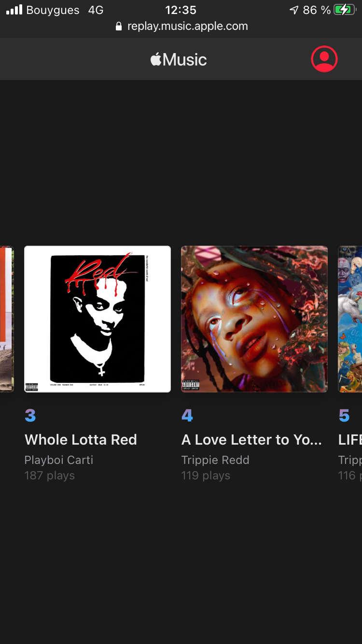The width and height of the screenshot is (362, 644).
Task: Open the Whole Lotta Red album cover
Action: pos(97,319)
